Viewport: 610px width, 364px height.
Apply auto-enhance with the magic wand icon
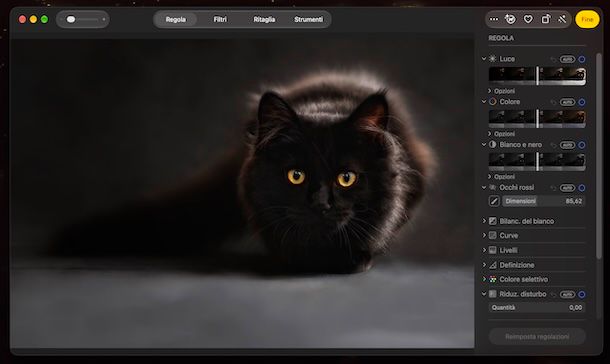click(562, 19)
